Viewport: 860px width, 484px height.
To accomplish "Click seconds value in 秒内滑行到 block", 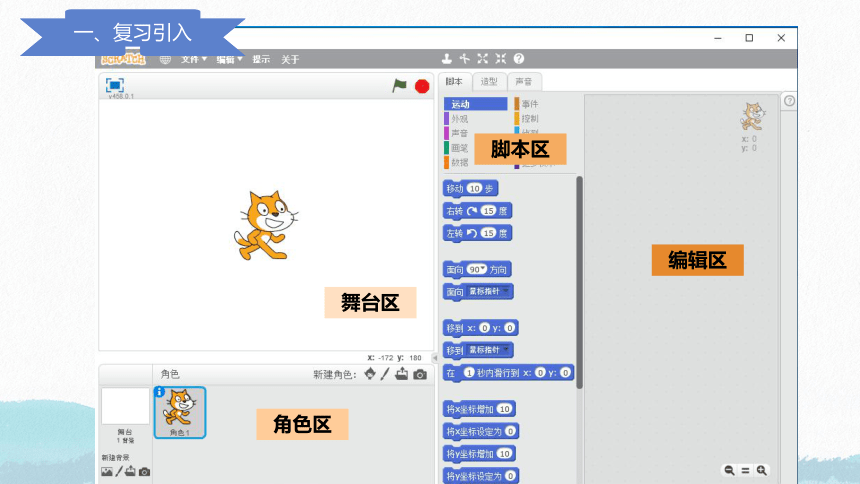I will [469, 373].
